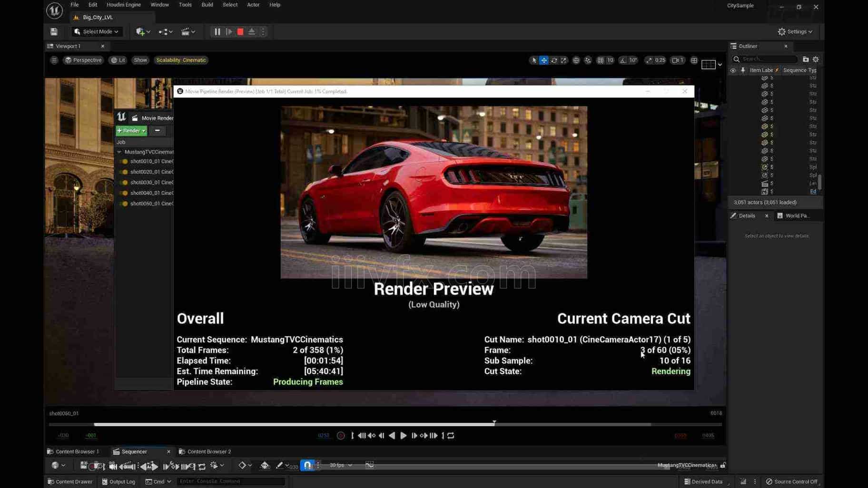This screenshot has height=488, width=868.
Task: Open the Actor menu
Action: [x=253, y=5]
